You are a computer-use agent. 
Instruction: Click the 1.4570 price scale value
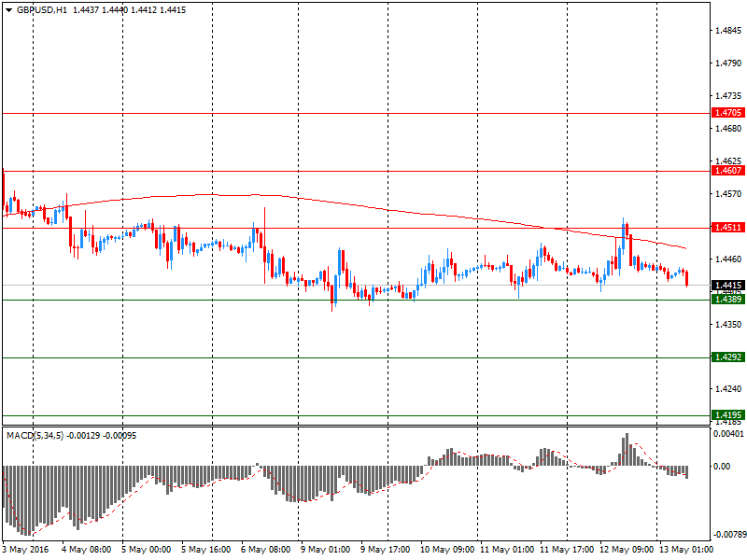(728, 194)
